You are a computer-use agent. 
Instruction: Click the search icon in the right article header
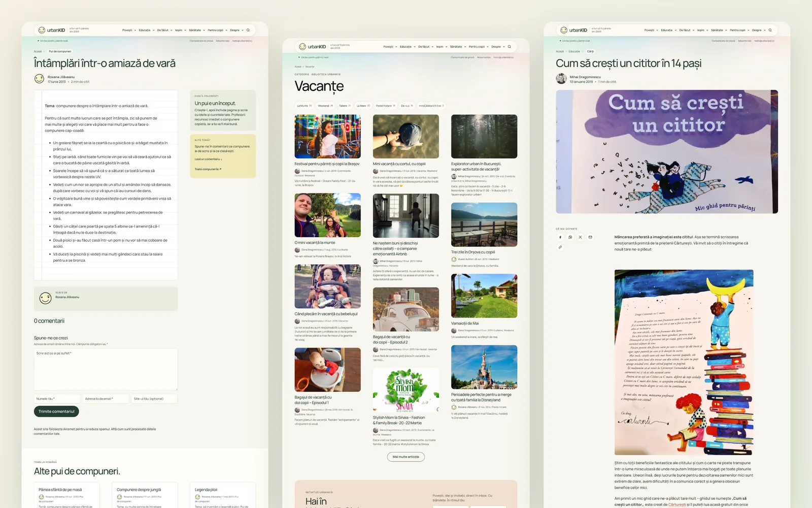click(770, 30)
